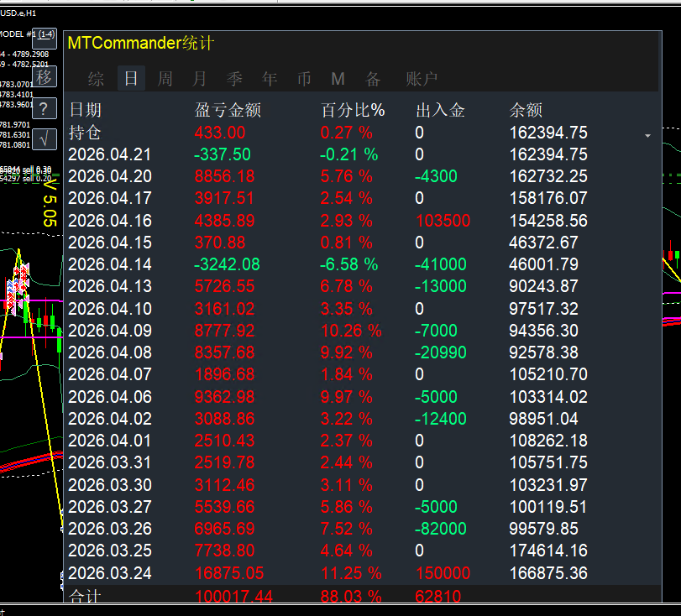
Task: Open the 币 currency tab
Action: [304, 78]
